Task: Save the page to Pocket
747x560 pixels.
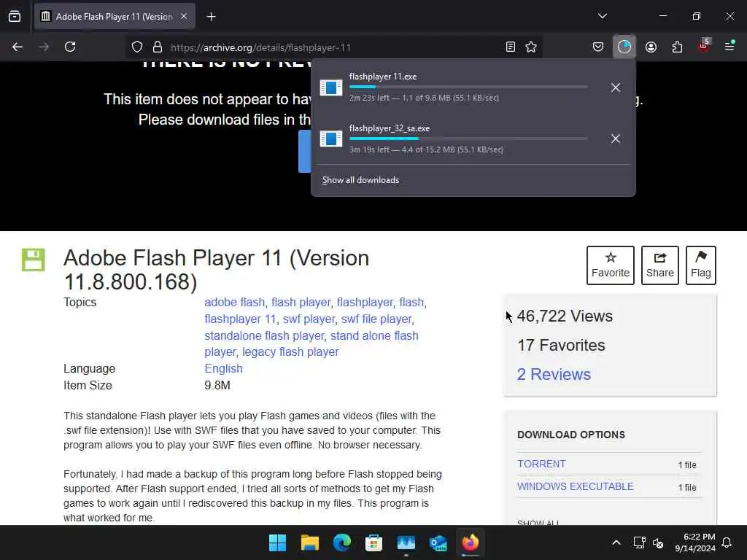Action: 598,47
